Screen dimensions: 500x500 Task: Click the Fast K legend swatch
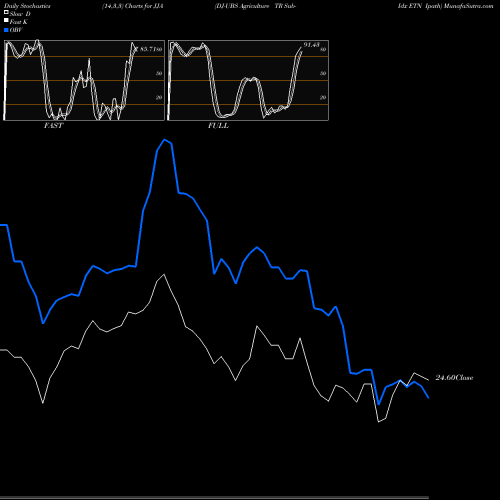click(x=6, y=21)
